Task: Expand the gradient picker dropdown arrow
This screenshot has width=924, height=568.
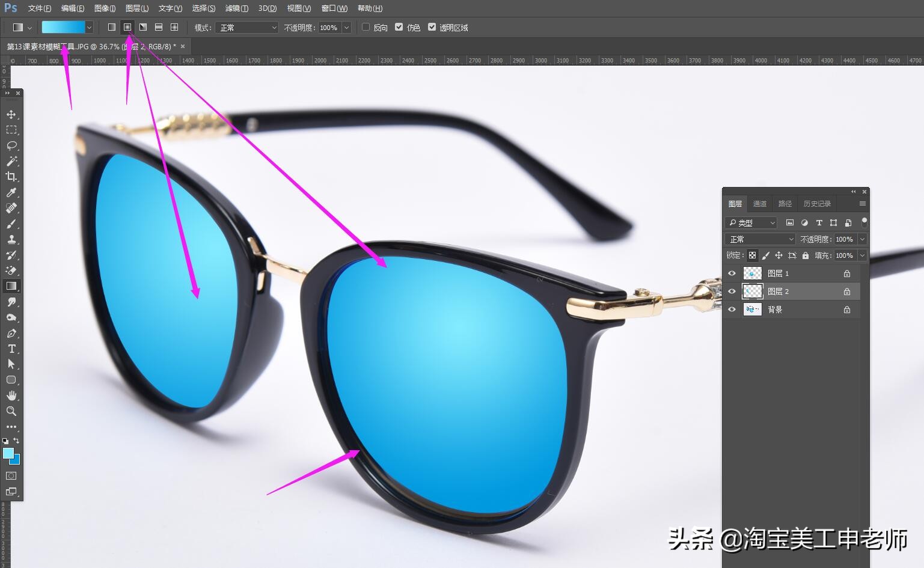Action: 89,28
